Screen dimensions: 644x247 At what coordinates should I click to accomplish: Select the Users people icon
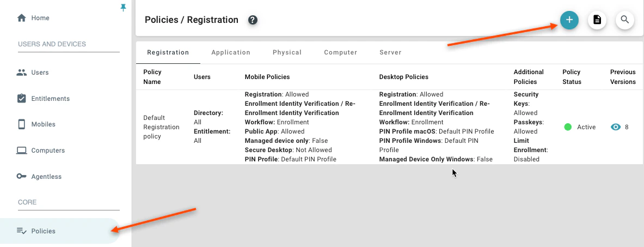click(22, 73)
